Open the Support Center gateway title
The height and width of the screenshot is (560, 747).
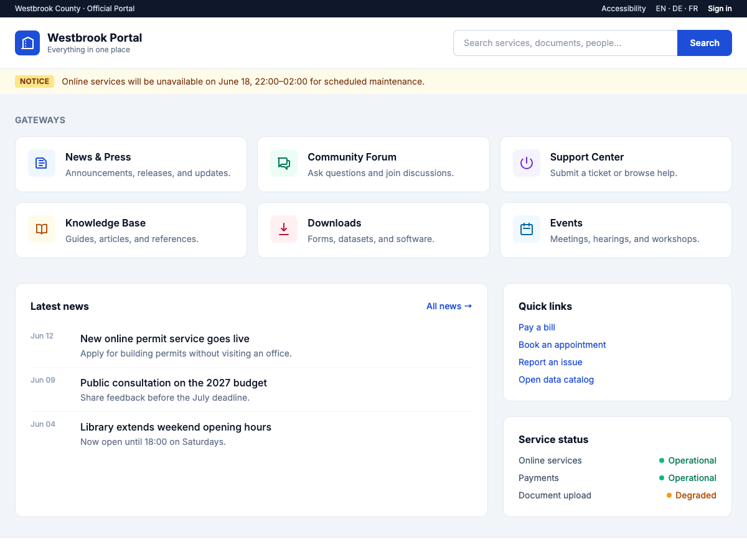(587, 157)
